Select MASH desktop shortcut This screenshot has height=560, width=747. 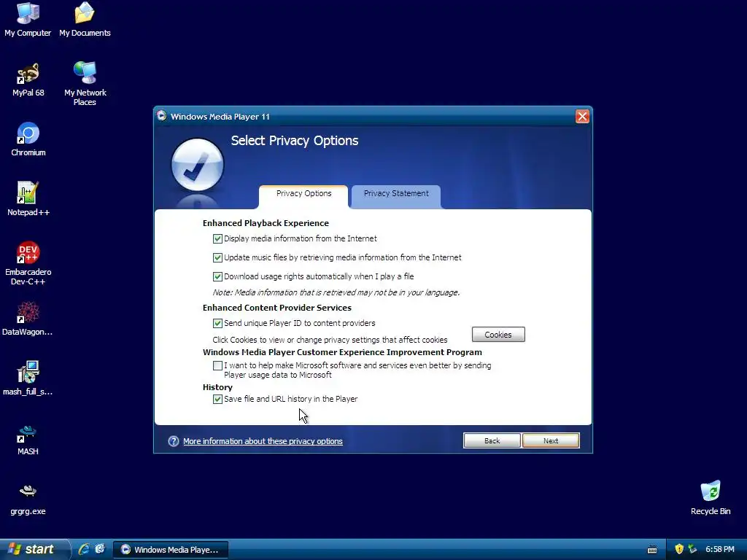(28, 438)
